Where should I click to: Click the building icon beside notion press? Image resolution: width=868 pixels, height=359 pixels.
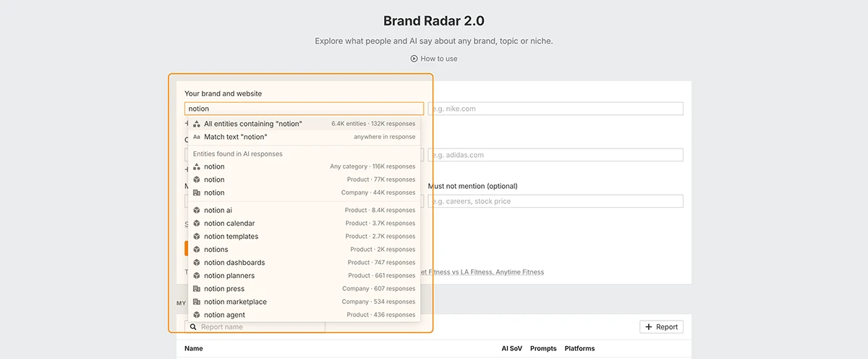(197, 289)
